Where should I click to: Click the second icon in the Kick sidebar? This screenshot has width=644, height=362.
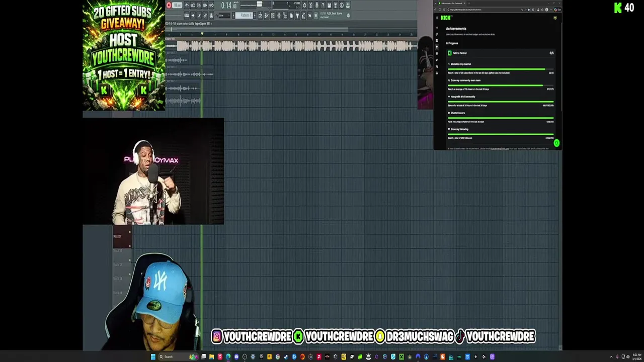click(437, 34)
